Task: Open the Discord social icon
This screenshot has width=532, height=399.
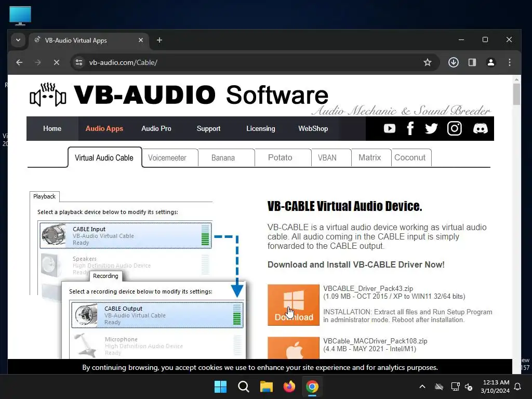Action: click(481, 129)
